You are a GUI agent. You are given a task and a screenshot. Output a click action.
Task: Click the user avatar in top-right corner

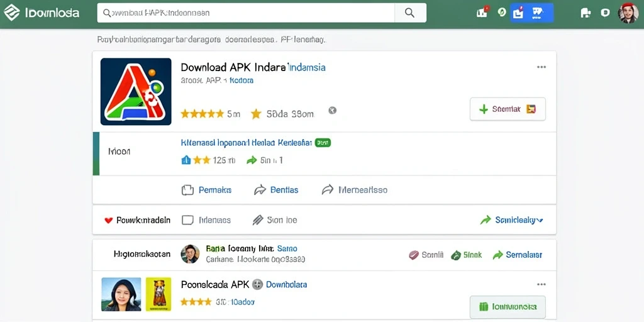tap(628, 13)
